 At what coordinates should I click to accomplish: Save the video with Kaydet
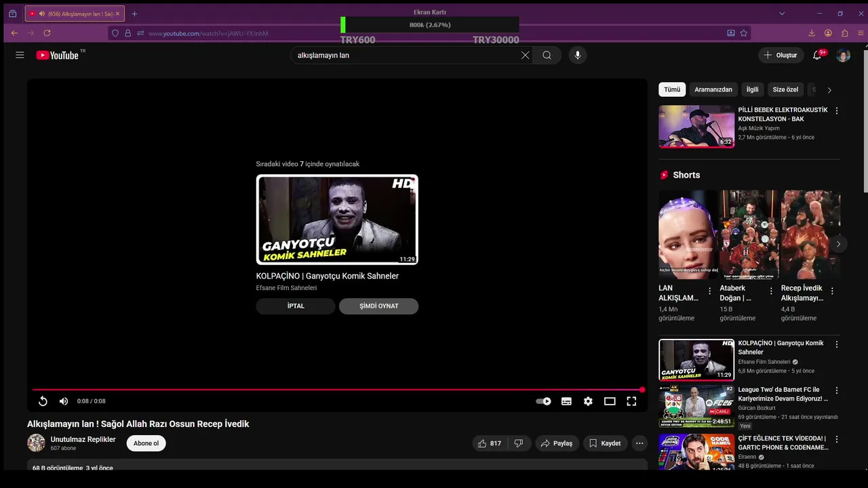point(605,443)
